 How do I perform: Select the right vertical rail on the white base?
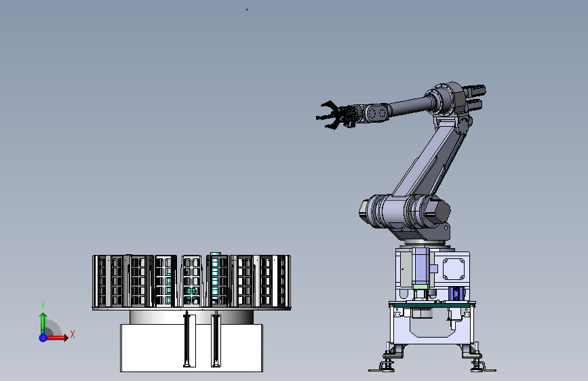pyautogui.click(x=216, y=340)
